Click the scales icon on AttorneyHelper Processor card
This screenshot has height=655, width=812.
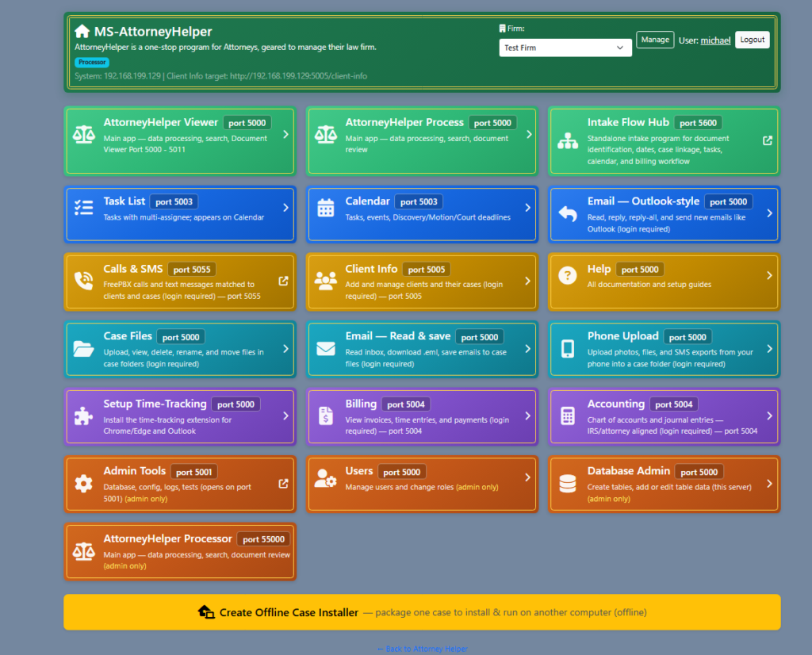coord(84,551)
